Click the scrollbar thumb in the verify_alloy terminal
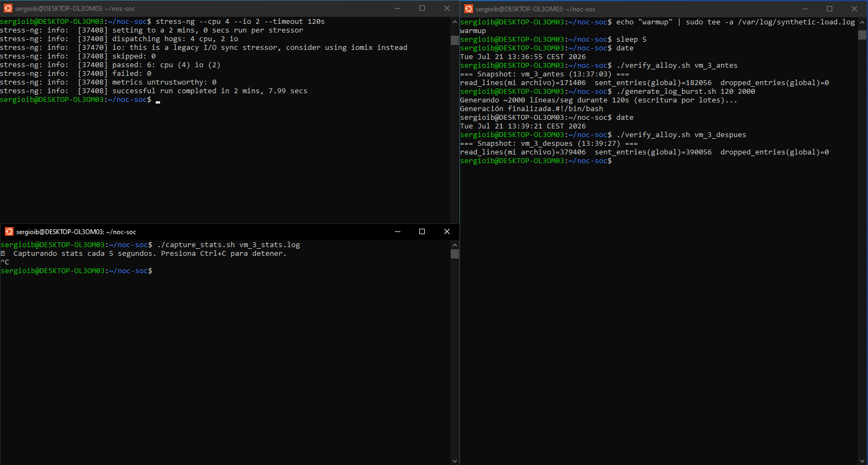This screenshot has width=868, height=465. coord(862,35)
